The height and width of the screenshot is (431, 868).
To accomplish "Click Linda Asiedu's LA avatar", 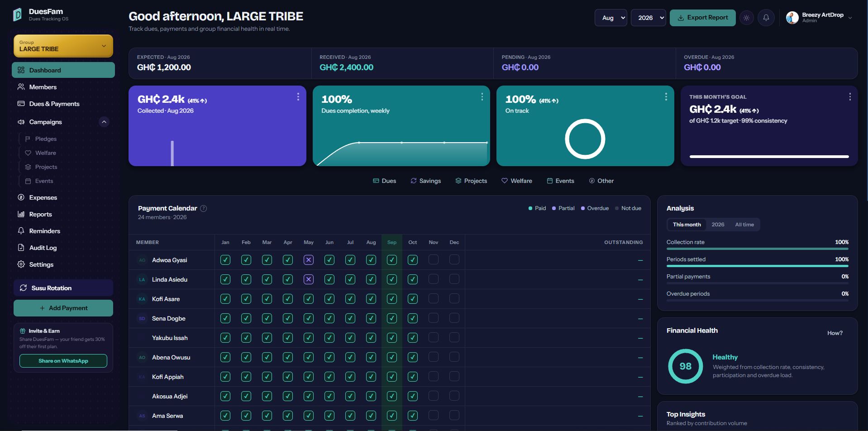I will [x=142, y=280].
